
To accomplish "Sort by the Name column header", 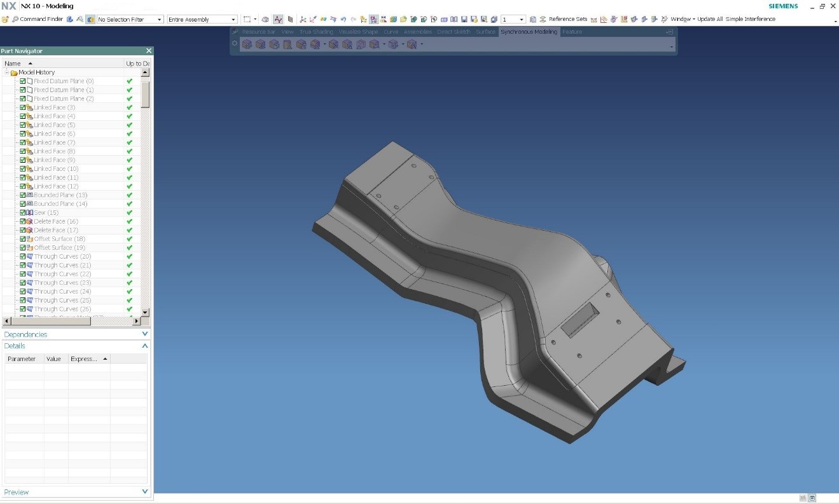I will [x=13, y=64].
